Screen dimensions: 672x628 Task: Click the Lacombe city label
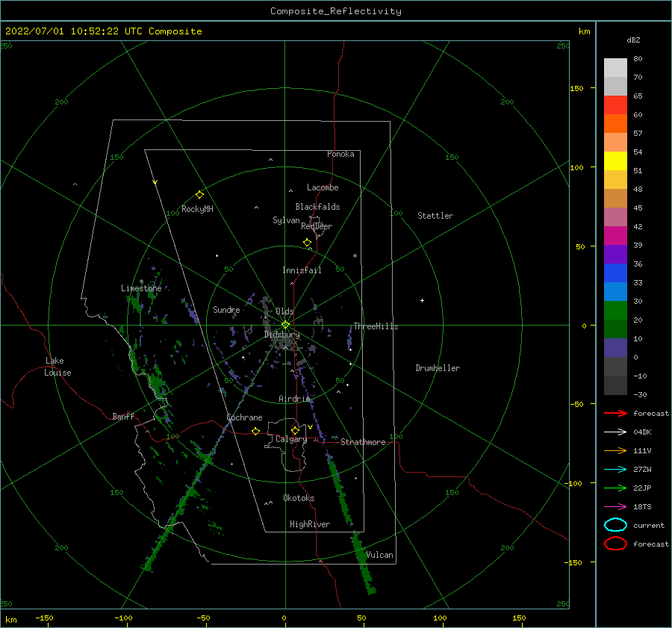click(323, 187)
